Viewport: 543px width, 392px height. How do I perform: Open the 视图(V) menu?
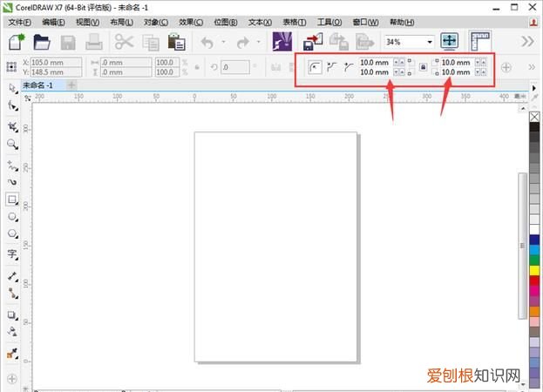pyautogui.click(x=88, y=23)
